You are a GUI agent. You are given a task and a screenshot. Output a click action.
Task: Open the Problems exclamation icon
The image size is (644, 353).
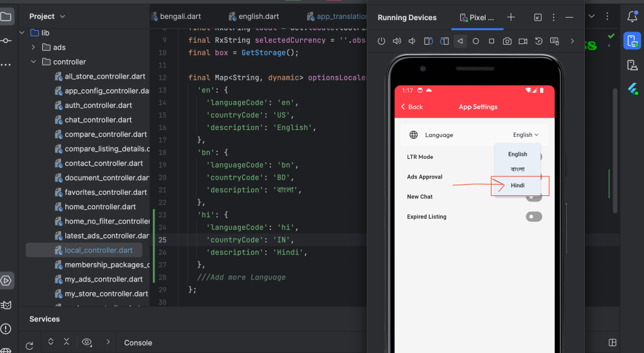pyautogui.click(x=6, y=329)
